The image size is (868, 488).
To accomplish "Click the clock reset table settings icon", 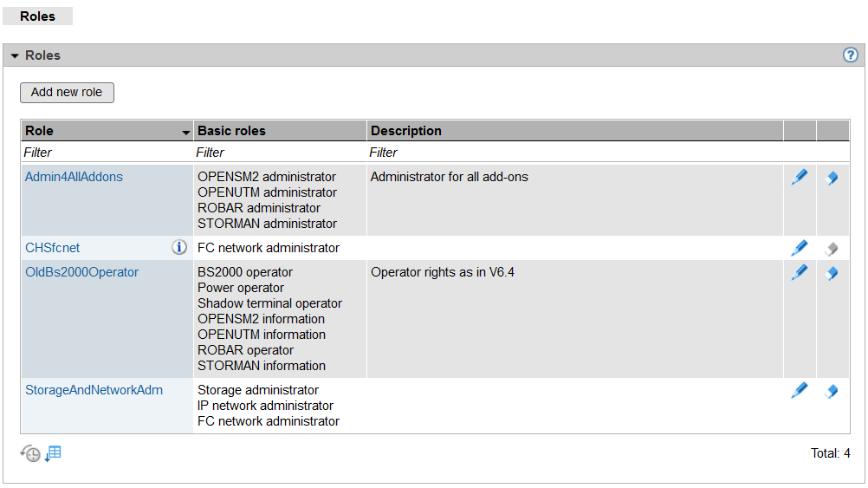I will point(31,453).
